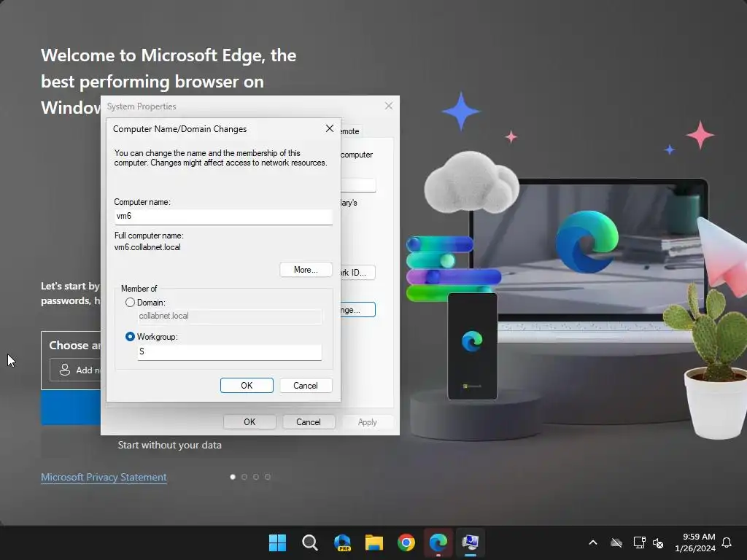Click the More... button
The image size is (747, 560).
click(306, 270)
